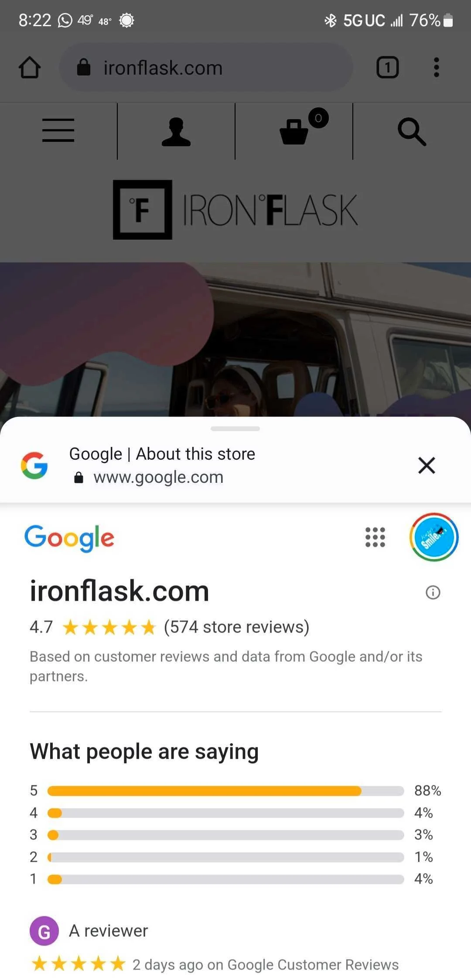Tap the ironflask.com address bar
The width and height of the screenshot is (471, 980).
pos(206,68)
